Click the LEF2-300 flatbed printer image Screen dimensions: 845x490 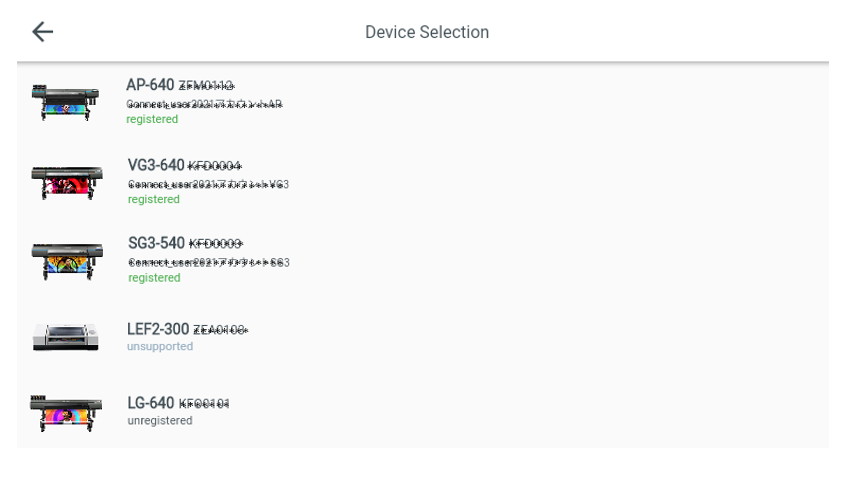click(65, 337)
